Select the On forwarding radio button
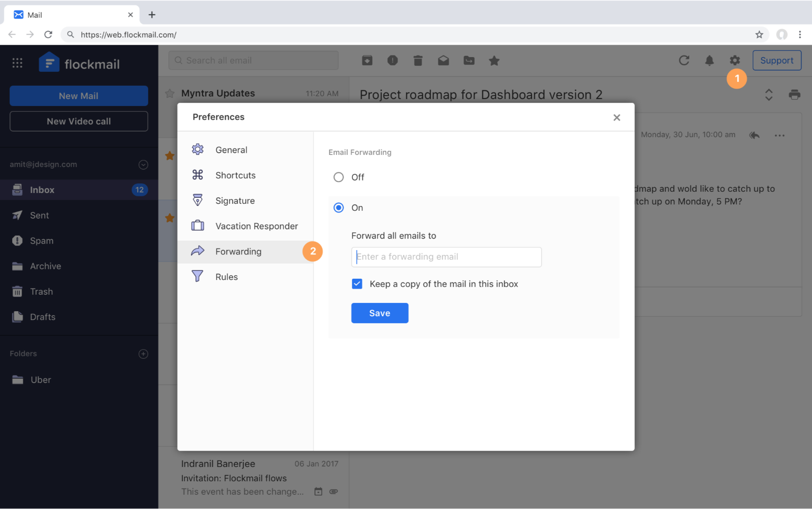Viewport: 812px width, 509px height. click(338, 208)
